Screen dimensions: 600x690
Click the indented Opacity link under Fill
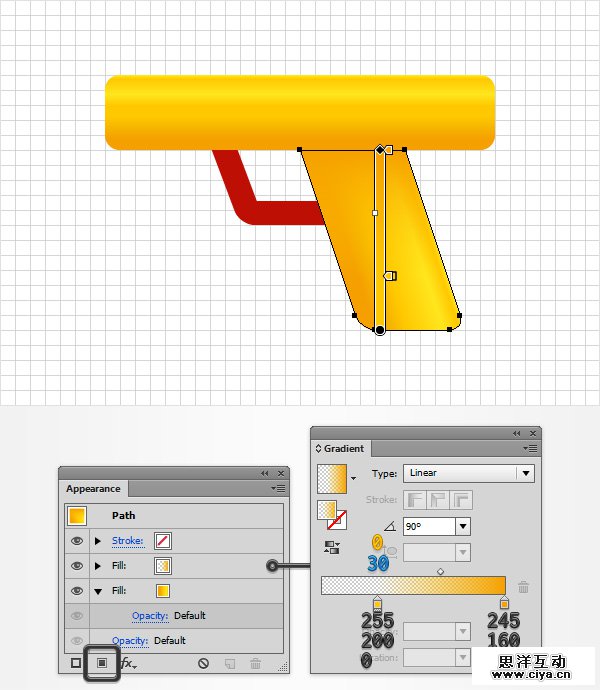click(150, 616)
